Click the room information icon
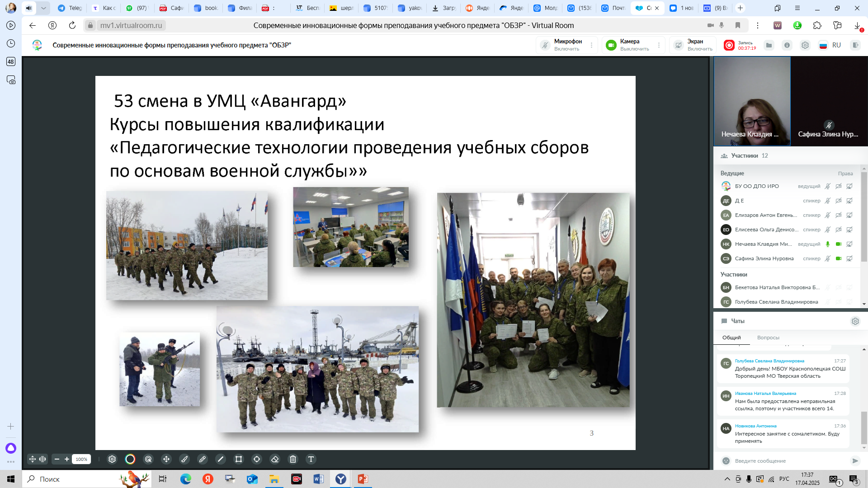The height and width of the screenshot is (488, 868). pos(787,45)
